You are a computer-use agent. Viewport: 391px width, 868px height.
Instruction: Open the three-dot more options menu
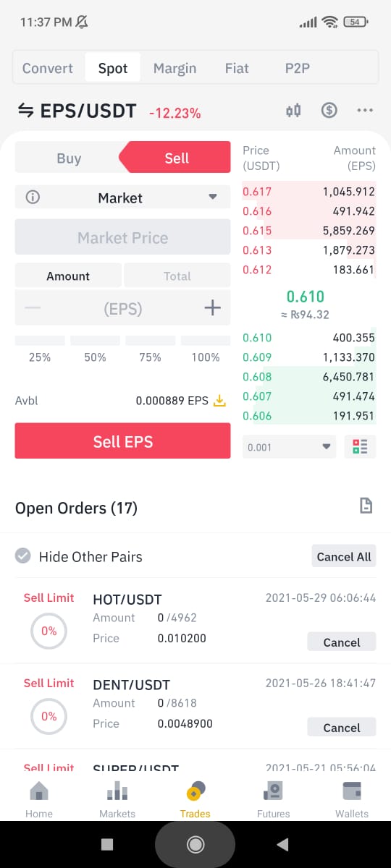pyautogui.click(x=365, y=111)
